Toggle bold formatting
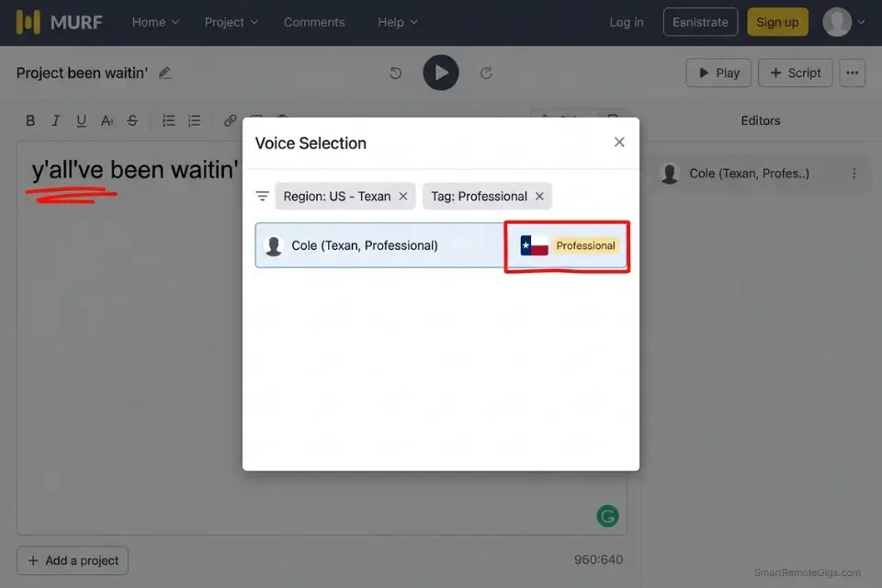 [x=30, y=120]
